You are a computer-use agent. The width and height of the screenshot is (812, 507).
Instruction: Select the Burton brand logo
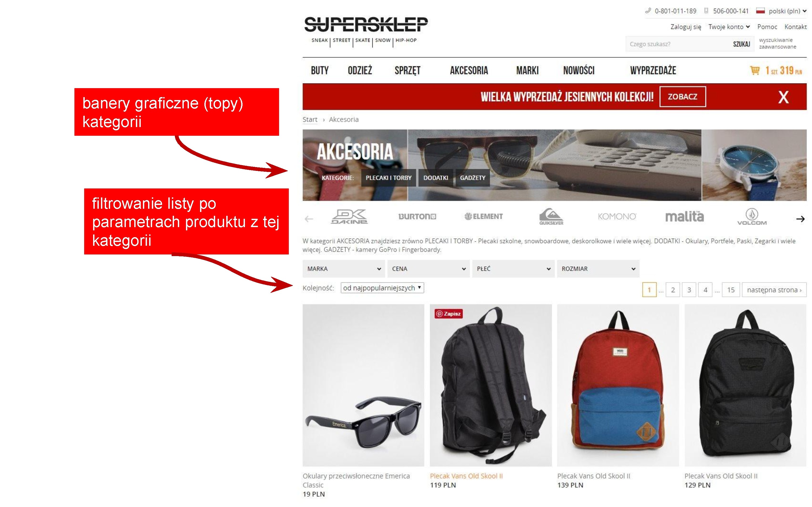point(417,217)
